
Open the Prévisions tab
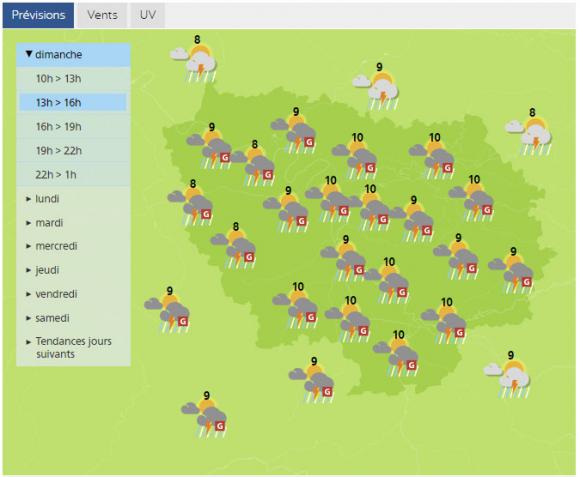(38, 15)
